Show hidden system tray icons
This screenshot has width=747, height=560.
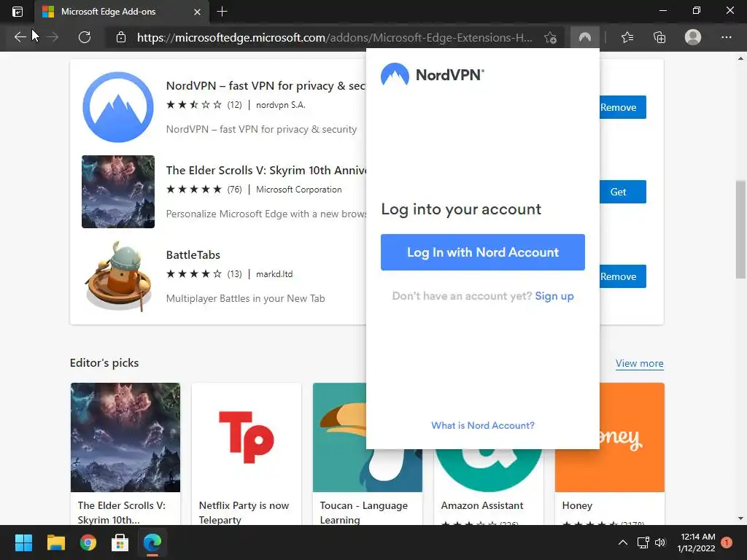(623, 542)
